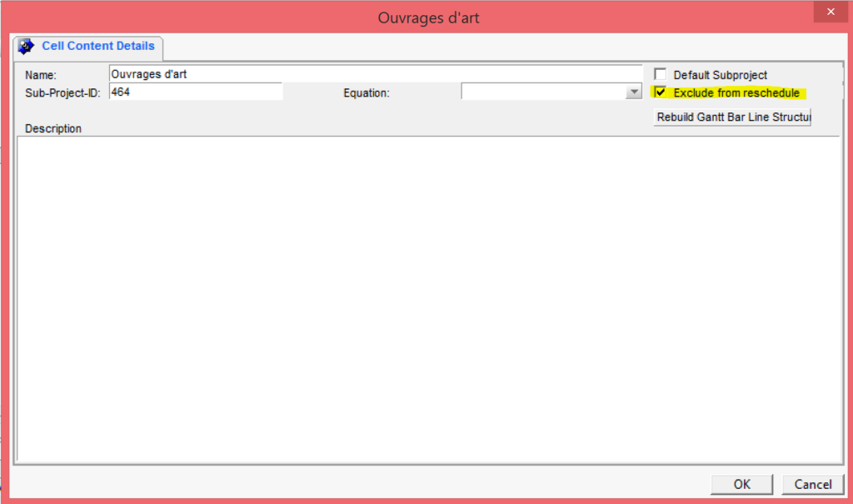
Task: Uncheck the Exclude from reschedule box
Action: [x=660, y=92]
